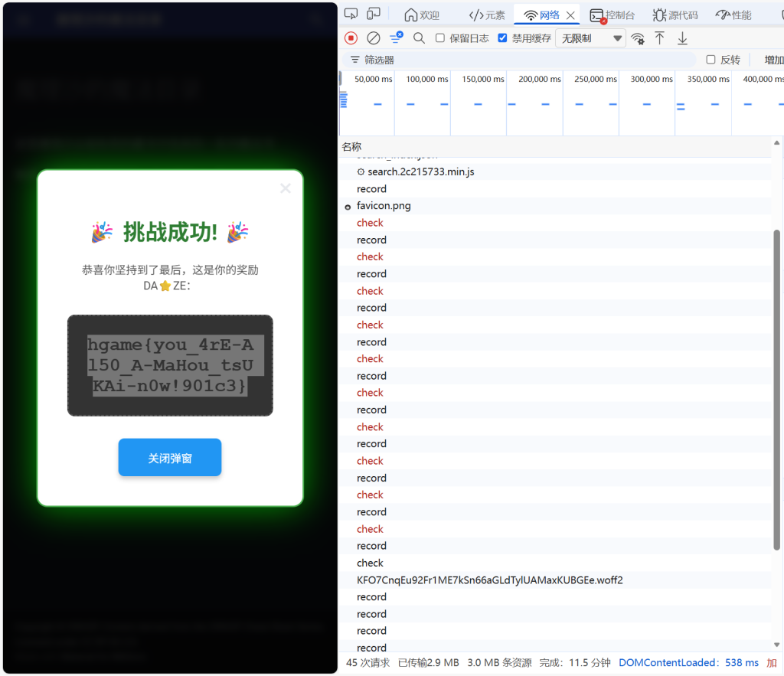Click the inspect element picker icon

coord(351,14)
